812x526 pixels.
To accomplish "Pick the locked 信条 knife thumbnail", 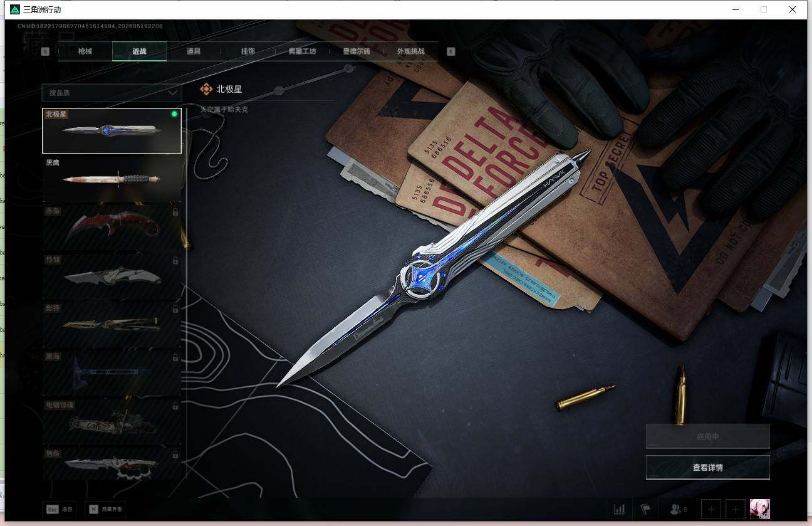I will (x=112, y=463).
